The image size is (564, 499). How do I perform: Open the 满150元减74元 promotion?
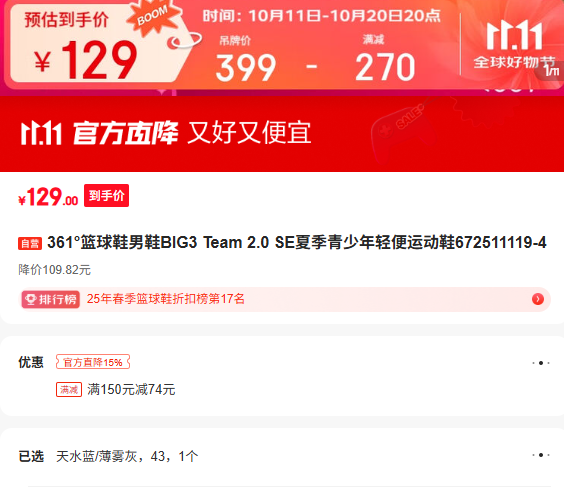[x=131, y=390]
